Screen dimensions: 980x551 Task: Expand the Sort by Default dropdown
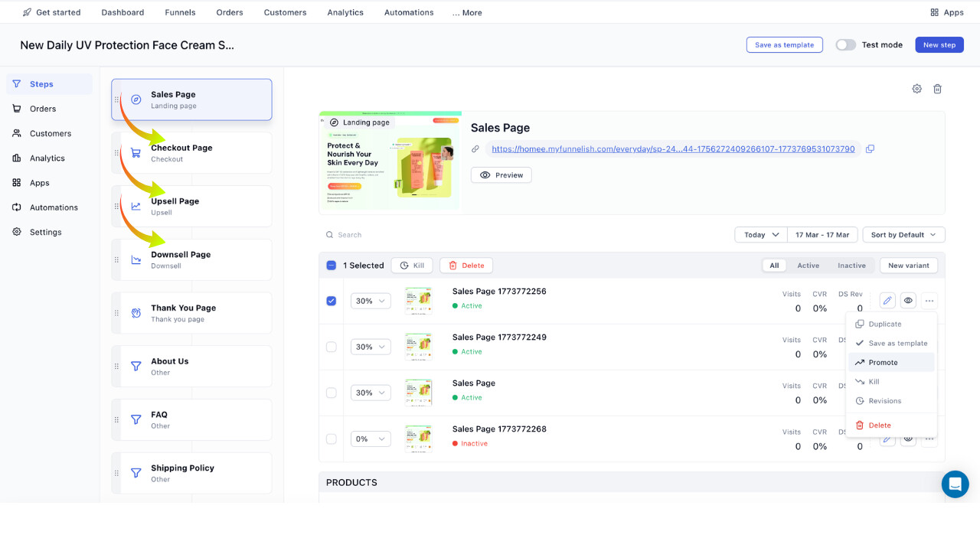(903, 235)
